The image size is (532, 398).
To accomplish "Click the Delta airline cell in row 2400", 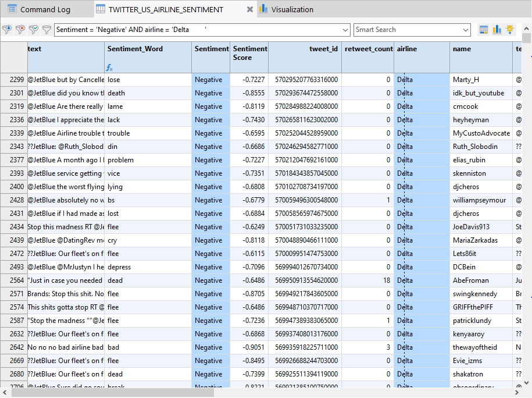I will 422,187.
